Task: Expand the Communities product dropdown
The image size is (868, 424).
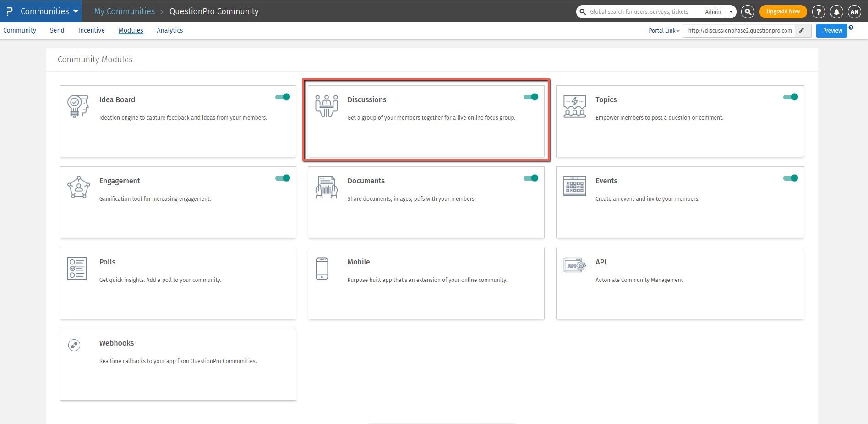Action: point(76,11)
